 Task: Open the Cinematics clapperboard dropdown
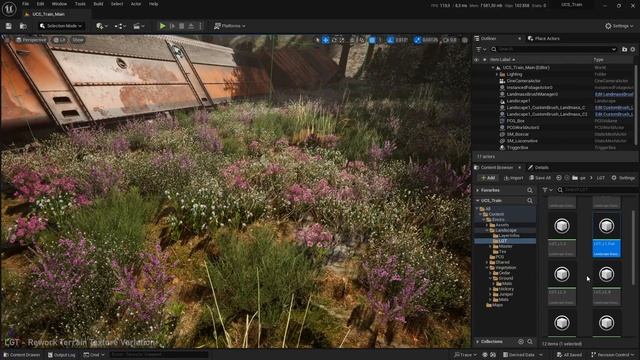click(x=138, y=26)
